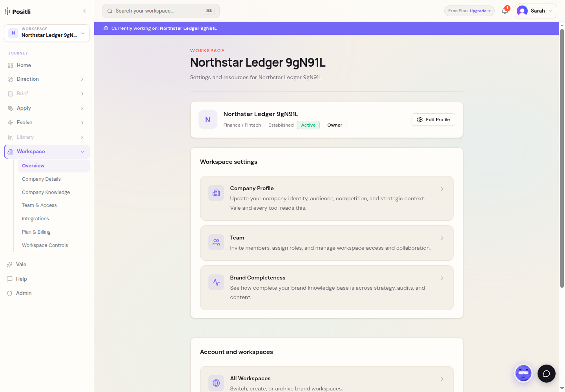Click the Brand Completeness activity icon
565x392 pixels.
coord(216,282)
